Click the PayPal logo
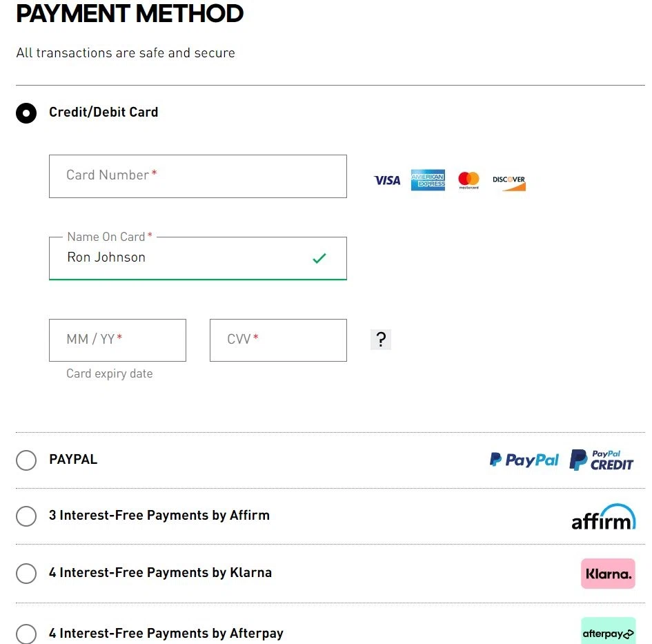The image size is (652, 644). [x=524, y=460]
